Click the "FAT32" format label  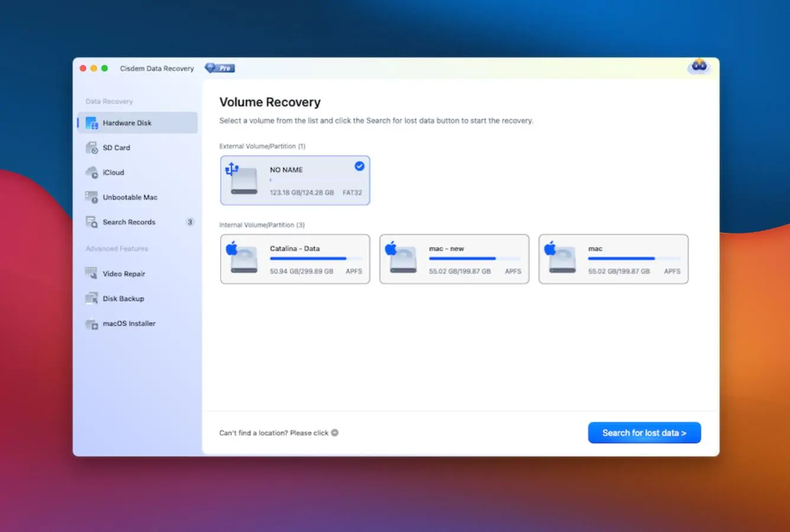[x=352, y=193]
